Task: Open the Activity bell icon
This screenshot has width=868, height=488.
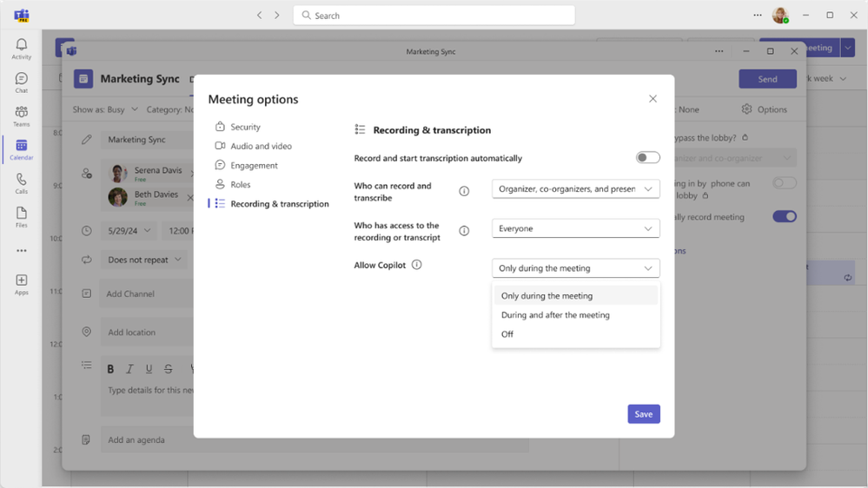Action: pyautogui.click(x=21, y=49)
